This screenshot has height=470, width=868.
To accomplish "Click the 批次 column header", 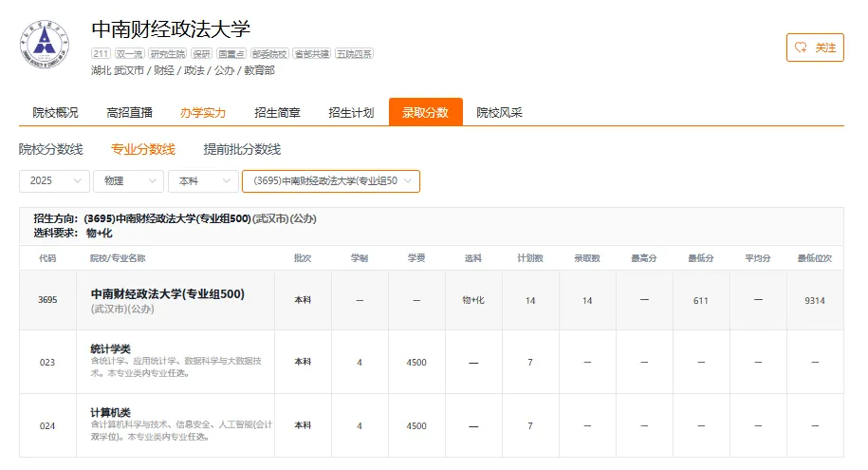I will tap(303, 258).
